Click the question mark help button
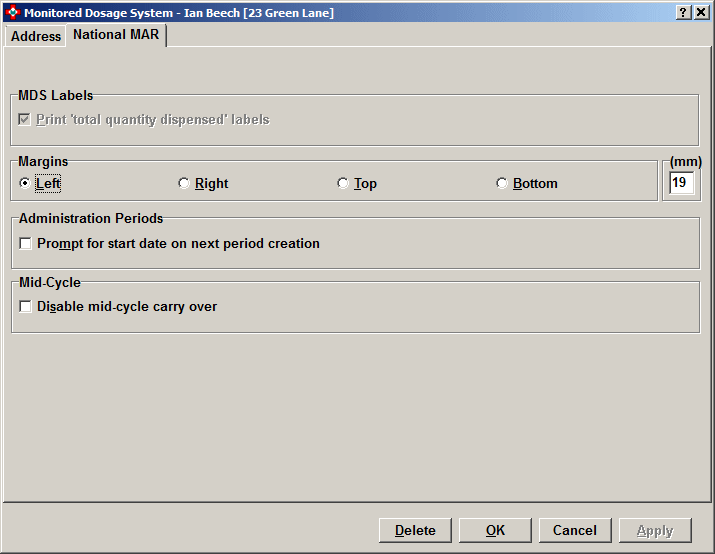Viewport: 715px width, 554px height. 683,12
